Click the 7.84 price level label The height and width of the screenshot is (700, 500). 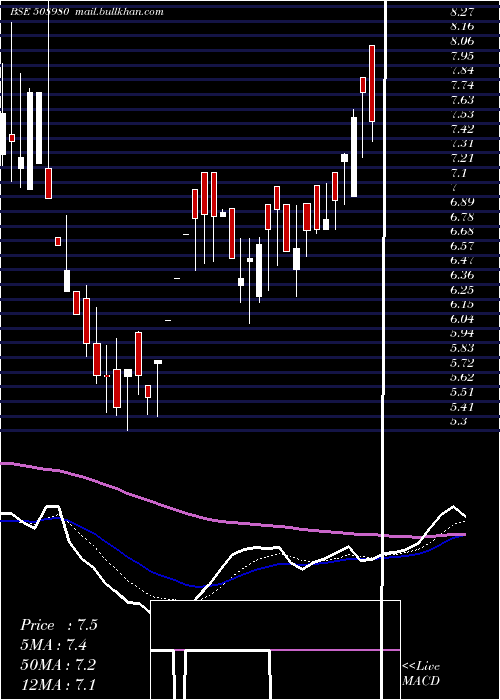[462, 71]
